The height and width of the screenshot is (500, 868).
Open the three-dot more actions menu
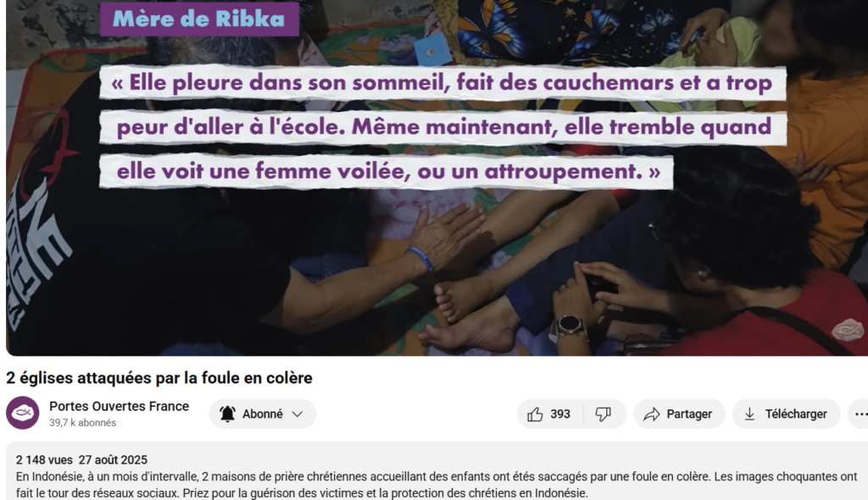(860, 414)
